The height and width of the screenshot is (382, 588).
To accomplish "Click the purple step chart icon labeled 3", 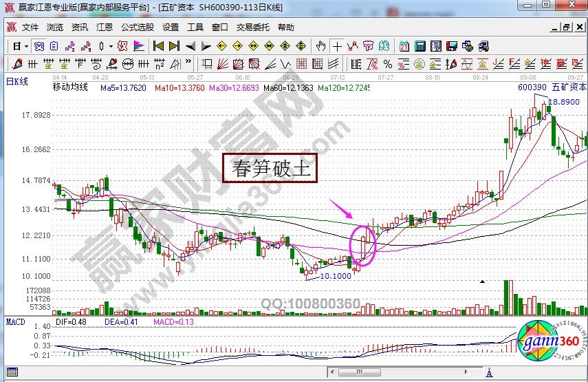I will pyautogui.click(x=69, y=47).
